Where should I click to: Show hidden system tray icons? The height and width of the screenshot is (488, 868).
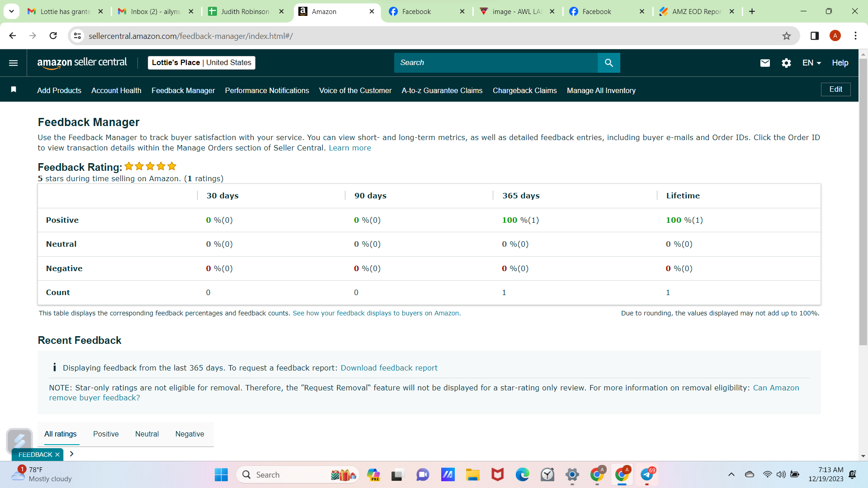pyautogui.click(x=731, y=474)
